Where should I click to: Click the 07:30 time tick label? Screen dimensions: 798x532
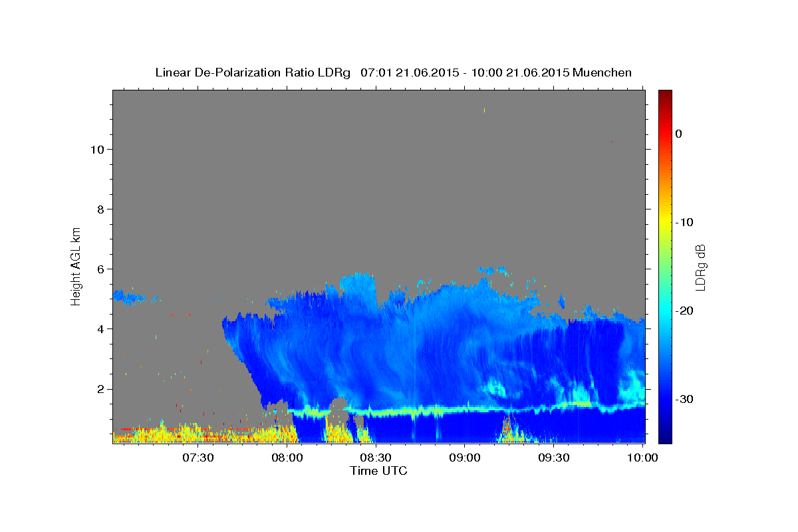198,458
